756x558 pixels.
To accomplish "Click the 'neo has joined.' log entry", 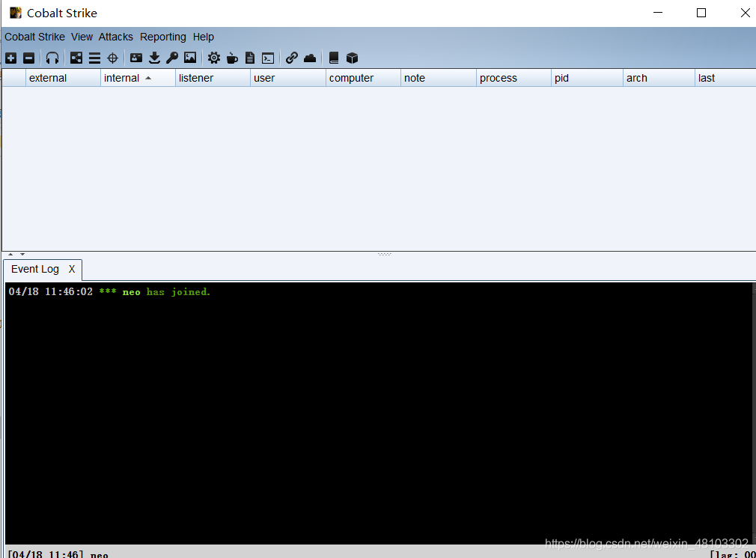I will pos(166,292).
